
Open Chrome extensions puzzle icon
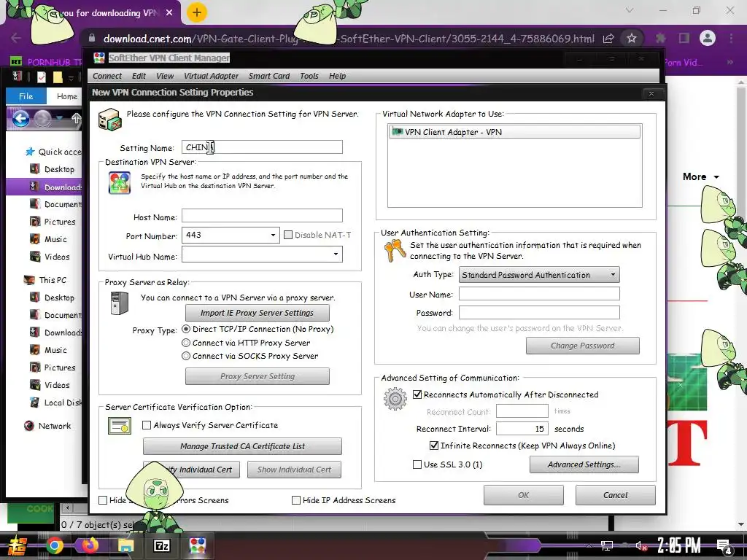click(660, 38)
